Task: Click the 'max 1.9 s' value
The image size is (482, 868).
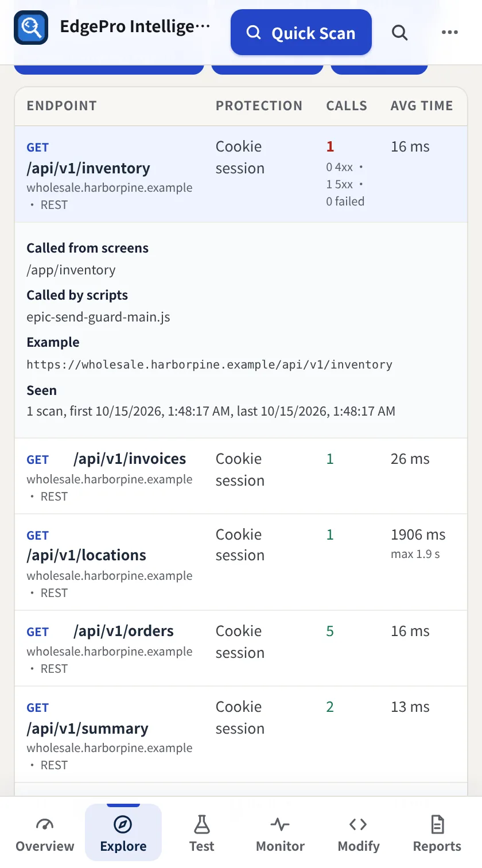Action: pos(415,555)
